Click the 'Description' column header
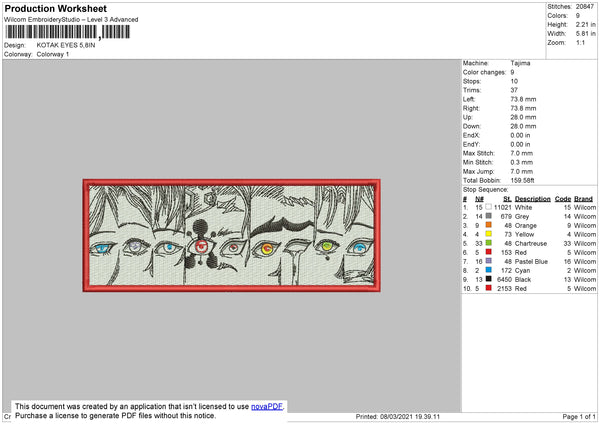The width and height of the screenshot is (600, 424). coord(533,199)
